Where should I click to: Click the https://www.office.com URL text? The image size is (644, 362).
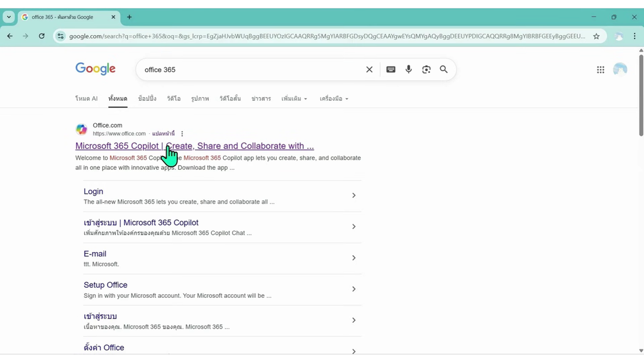click(119, 134)
